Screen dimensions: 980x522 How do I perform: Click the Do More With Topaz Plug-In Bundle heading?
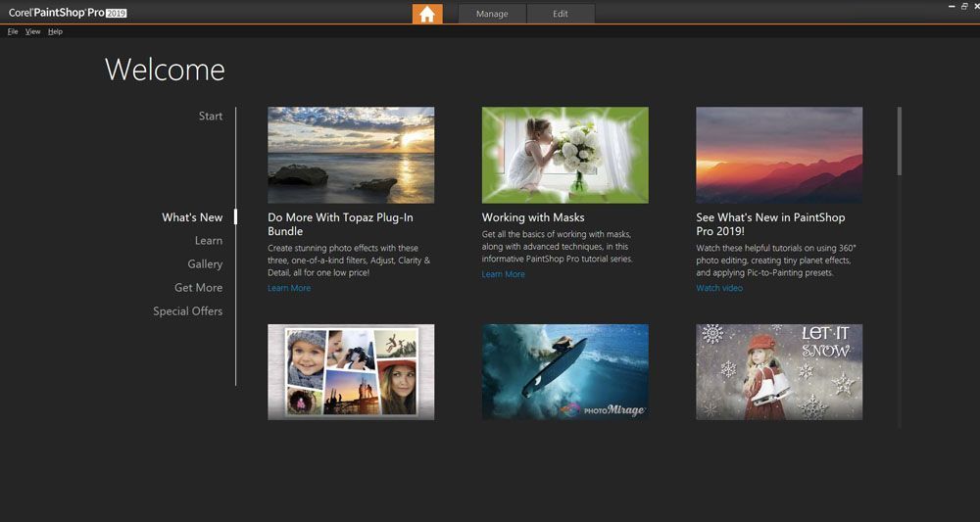tap(340, 224)
